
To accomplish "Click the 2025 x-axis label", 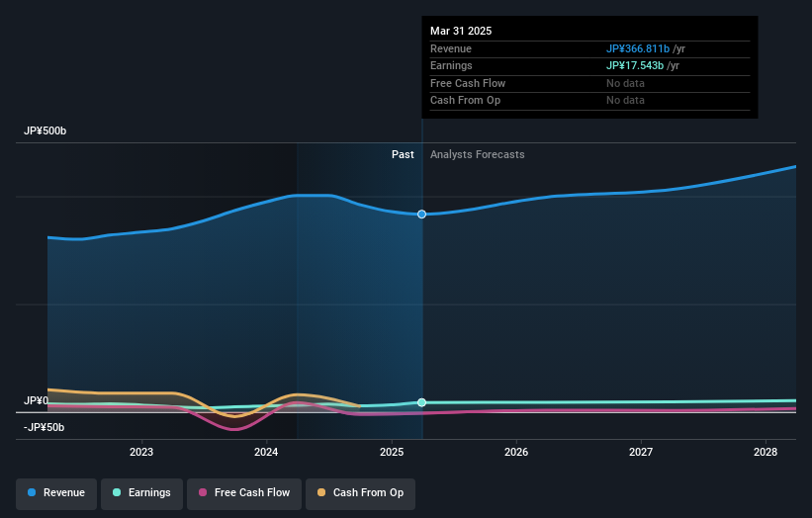I will 392,452.
